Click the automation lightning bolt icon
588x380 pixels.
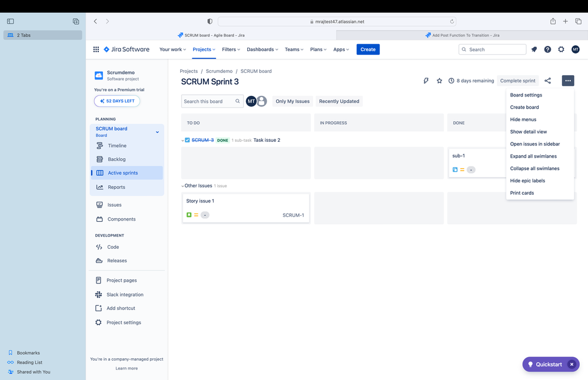[426, 81]
